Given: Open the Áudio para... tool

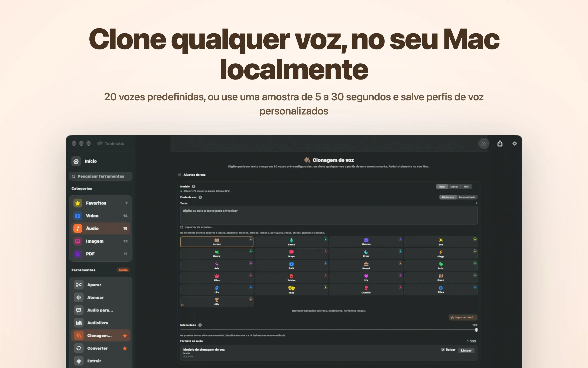Looking at the screenshot, I should coord(101,310).
